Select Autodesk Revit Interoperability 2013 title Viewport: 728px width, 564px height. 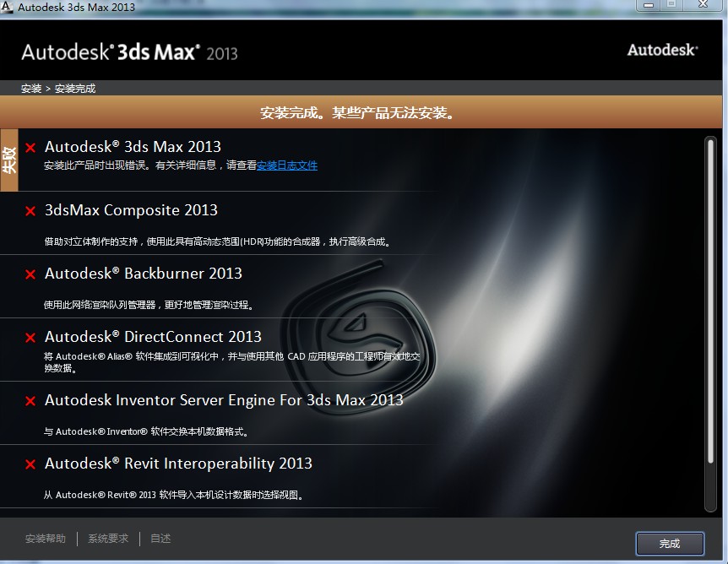178,464
